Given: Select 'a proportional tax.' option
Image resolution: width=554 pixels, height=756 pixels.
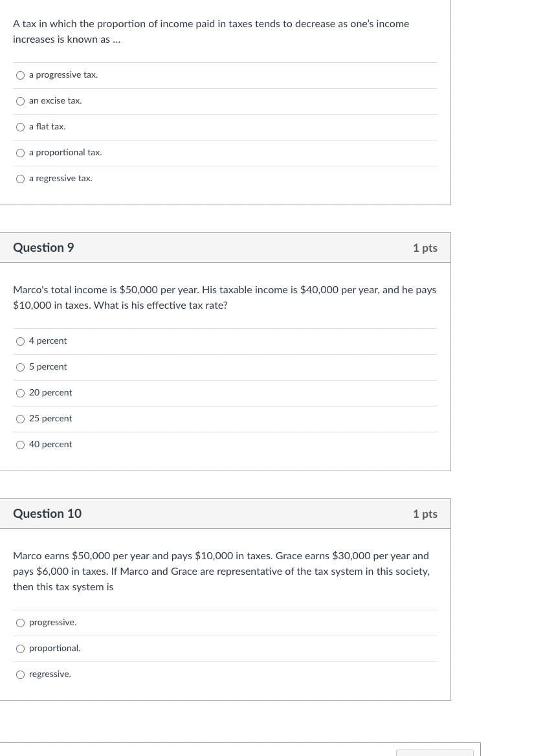Looking at the screenshot, I should point(20,153).
